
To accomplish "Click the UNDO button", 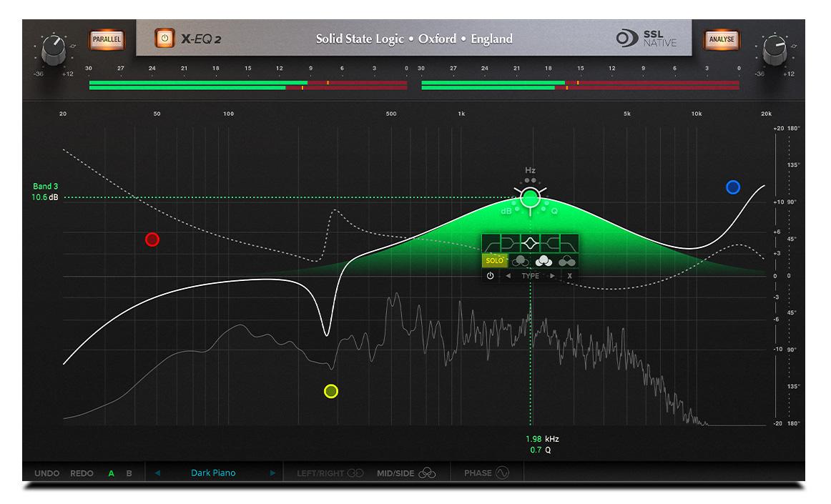I will [46, 473].
